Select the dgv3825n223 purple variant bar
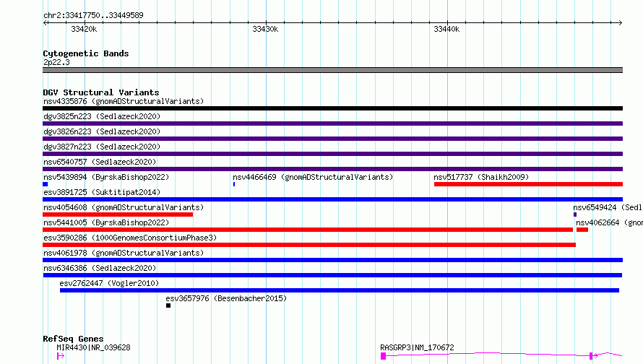Screen dimensions: 643x364 click(332, 123)
